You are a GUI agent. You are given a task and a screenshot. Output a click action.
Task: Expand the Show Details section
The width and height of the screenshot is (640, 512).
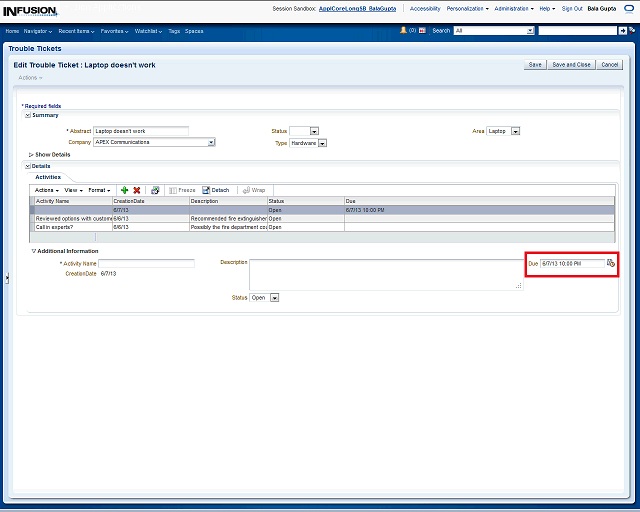pos(32,154)
